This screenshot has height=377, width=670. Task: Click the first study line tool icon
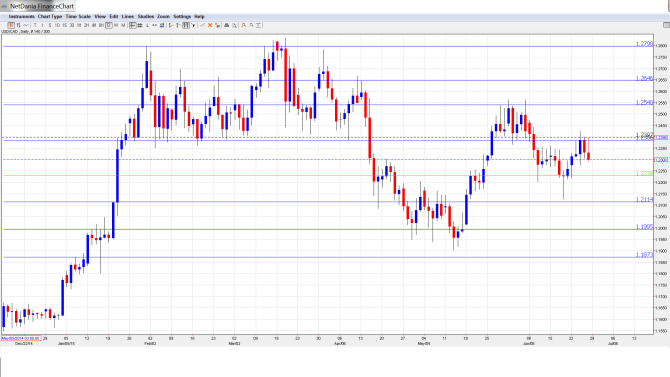[x=171, y=26]
